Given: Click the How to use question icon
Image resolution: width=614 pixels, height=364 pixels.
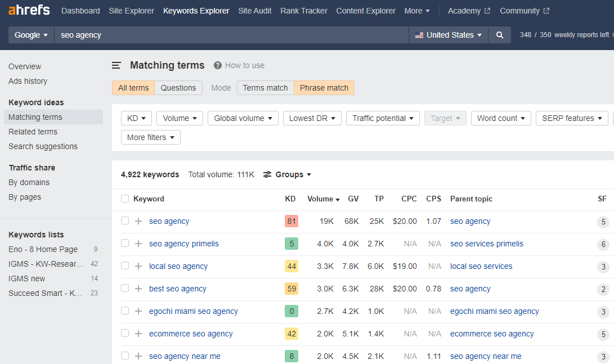Looking at the screenshot, I should click(218, 65).
